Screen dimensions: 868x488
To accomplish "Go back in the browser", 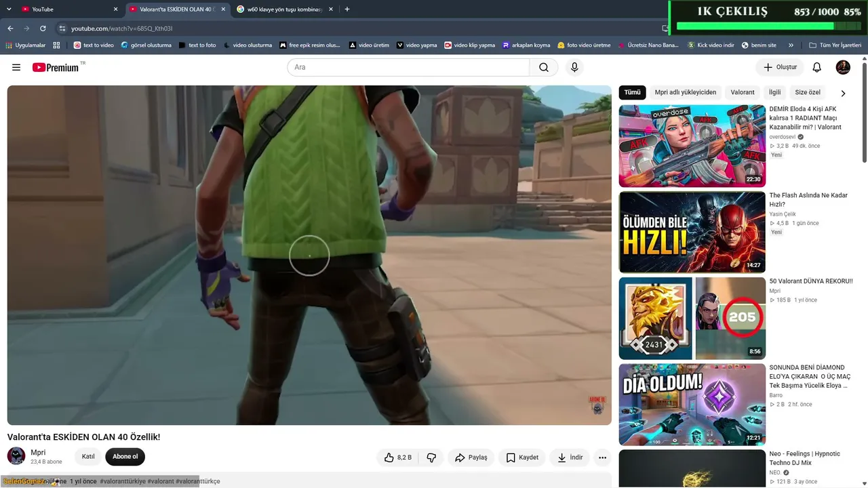I will 10,28.
